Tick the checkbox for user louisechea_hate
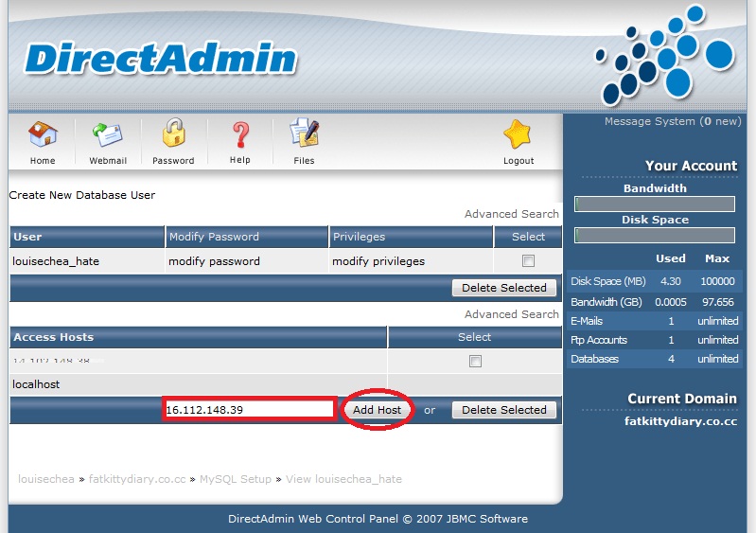 (x=528, y=261)
